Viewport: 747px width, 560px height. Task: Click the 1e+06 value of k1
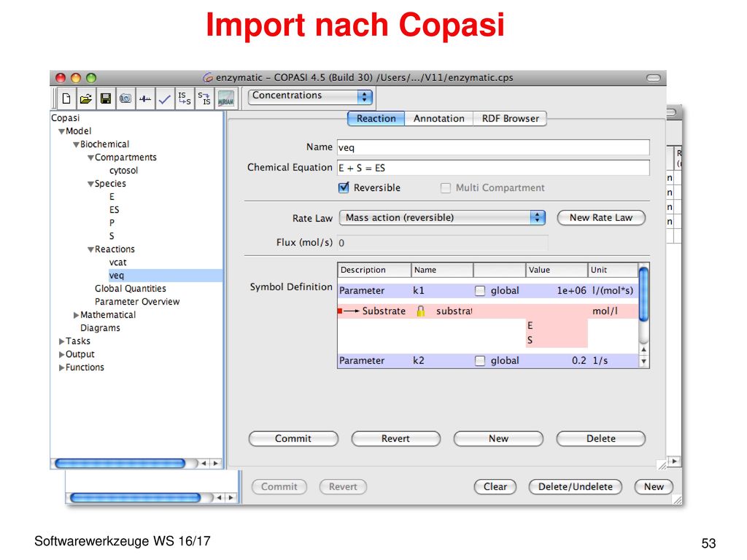(x=571, y=290)
